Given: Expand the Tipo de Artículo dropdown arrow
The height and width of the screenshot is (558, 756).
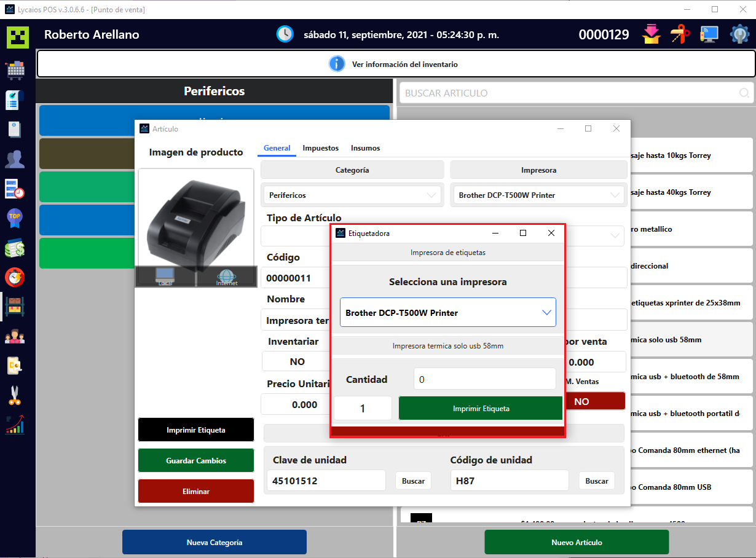Looking at the screenshot, I should point(615,235).
